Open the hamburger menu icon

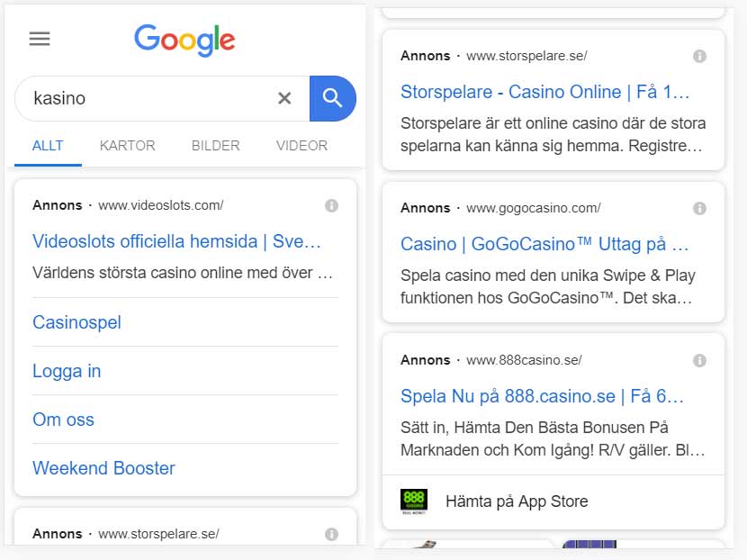pos(40,39)
